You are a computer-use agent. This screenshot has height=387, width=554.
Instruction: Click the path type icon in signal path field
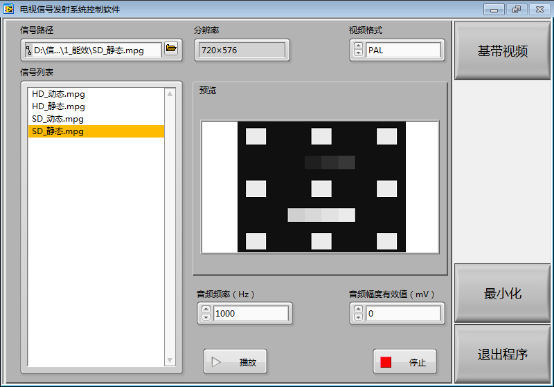29,50
